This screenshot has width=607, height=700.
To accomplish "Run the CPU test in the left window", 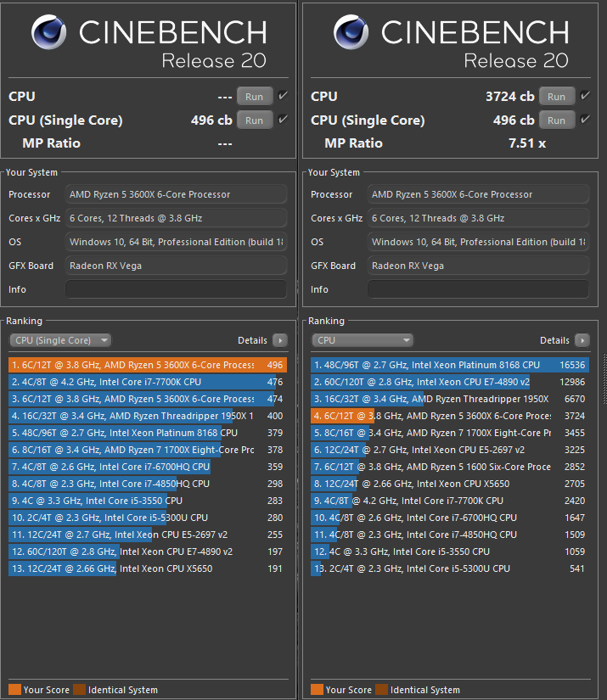I will coord(254,97).
